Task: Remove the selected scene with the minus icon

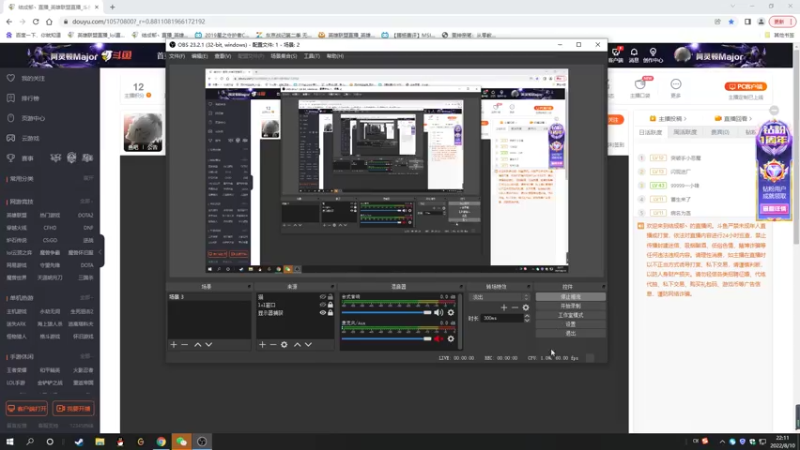Action: pos(185,345)
